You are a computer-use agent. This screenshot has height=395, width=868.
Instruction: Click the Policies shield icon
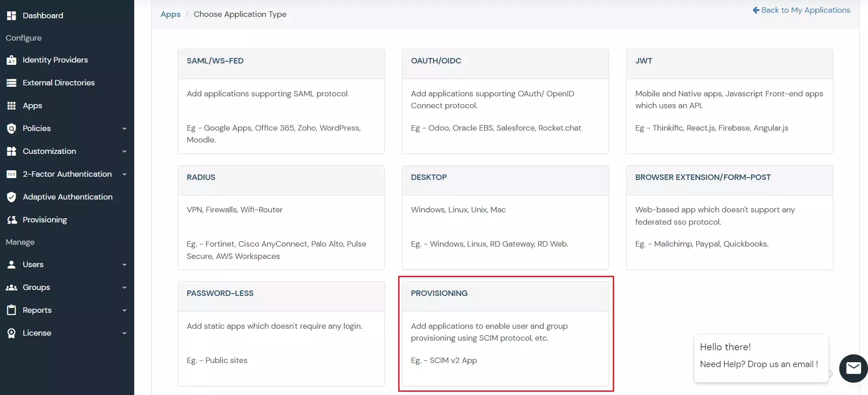pos(11,128)
